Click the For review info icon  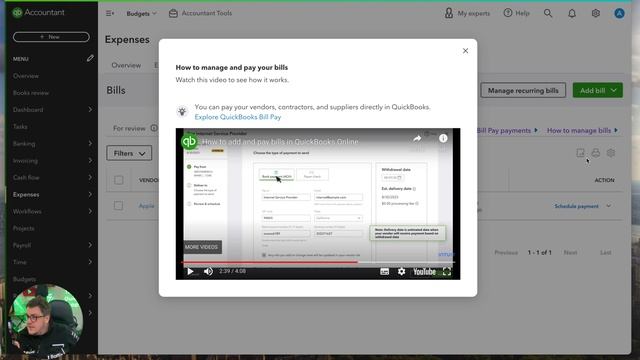pos(154,128)
